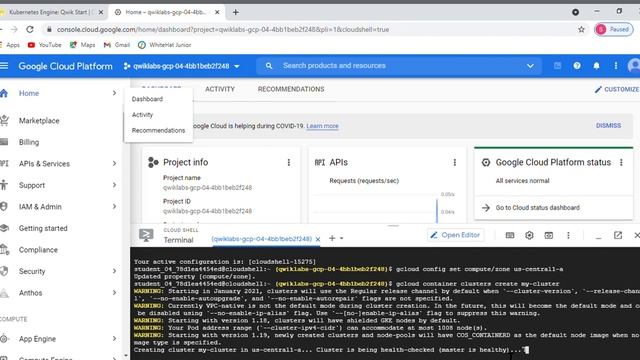Viewport: 640px width, 360px height.
Task: Expand the Home submenu chevron
Action: [114, 93]
